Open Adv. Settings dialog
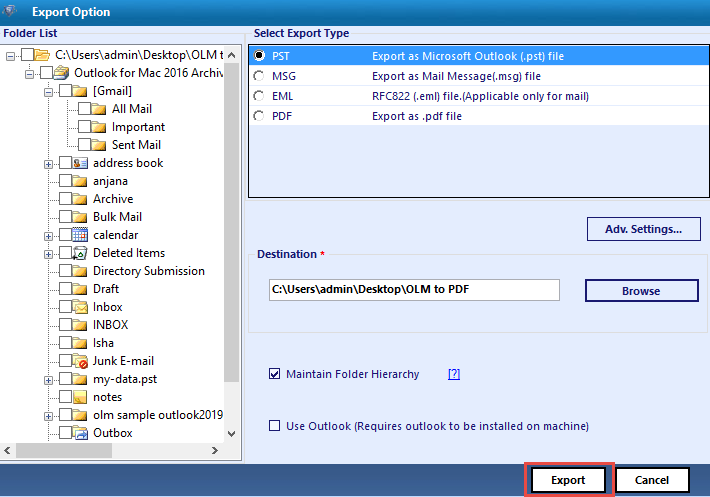Viewport: 710px width, 497px height. pyautogui.click(x=643, y=229)
